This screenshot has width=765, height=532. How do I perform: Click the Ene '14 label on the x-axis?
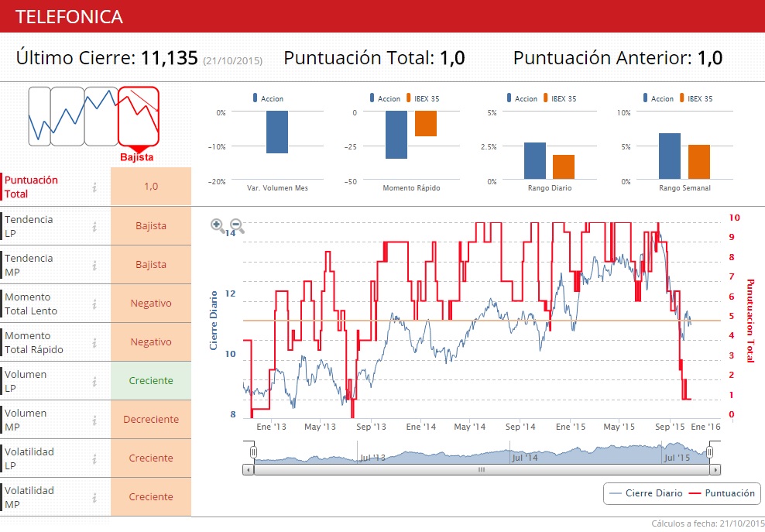(x=421, y=427)
